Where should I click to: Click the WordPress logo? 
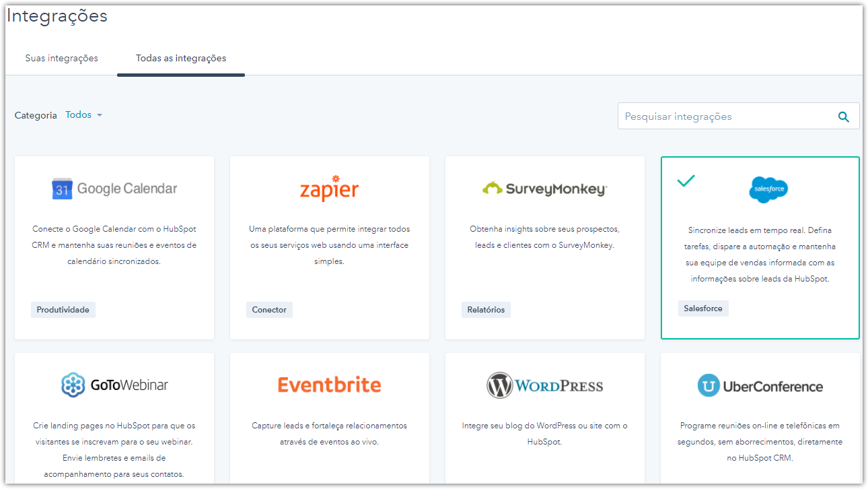pos(544,386)
